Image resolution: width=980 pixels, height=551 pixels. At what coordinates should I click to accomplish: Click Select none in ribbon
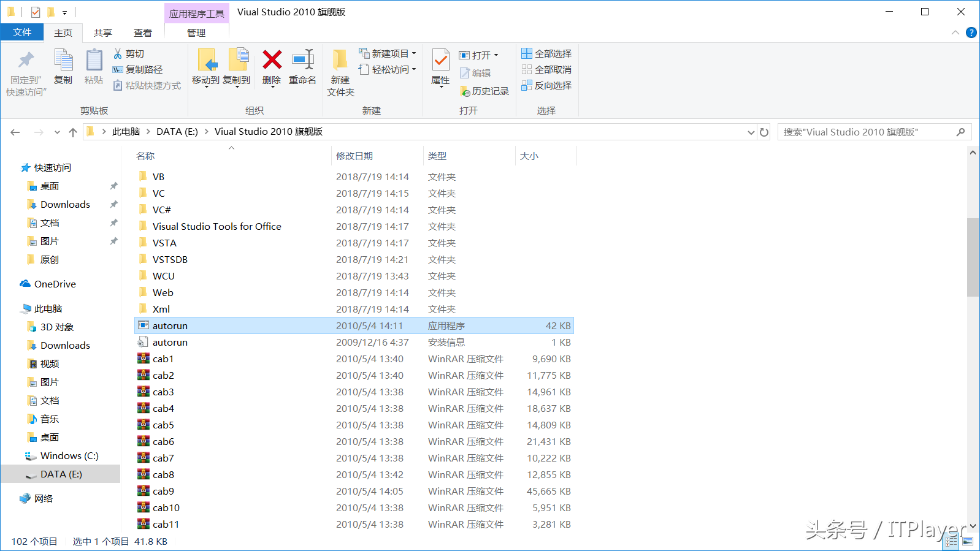(546, 69)
